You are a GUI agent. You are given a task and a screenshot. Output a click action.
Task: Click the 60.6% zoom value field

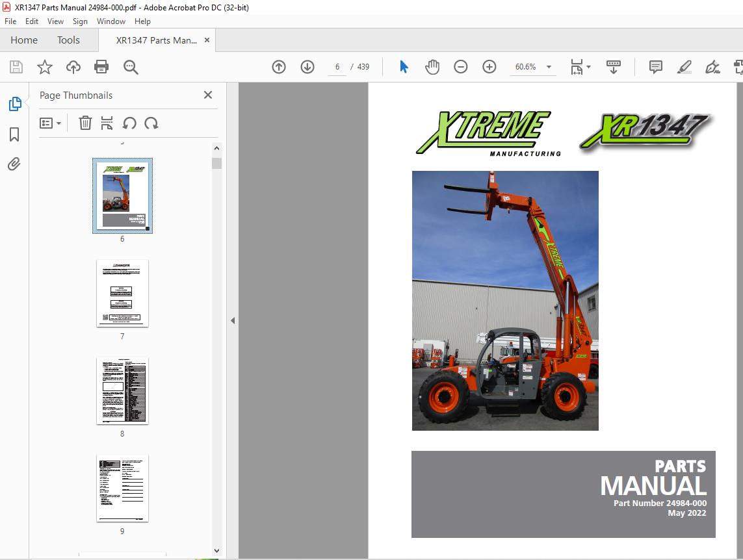[525, 67]
